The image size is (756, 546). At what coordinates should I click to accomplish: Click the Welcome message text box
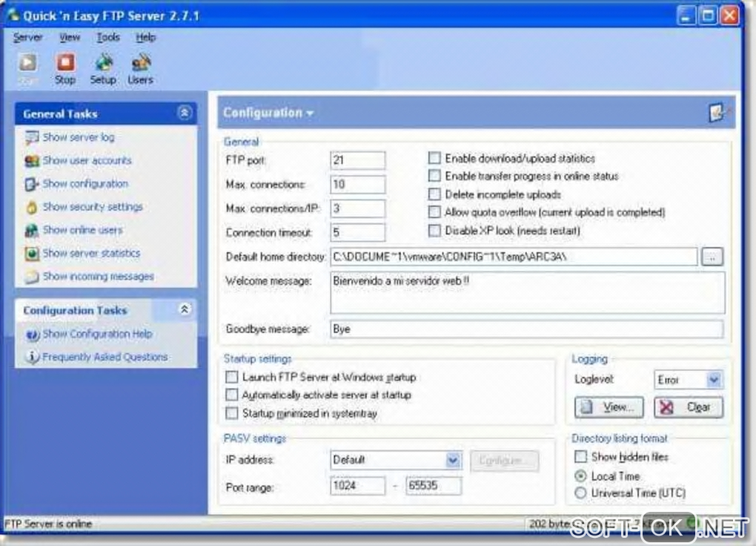point(528,292)
